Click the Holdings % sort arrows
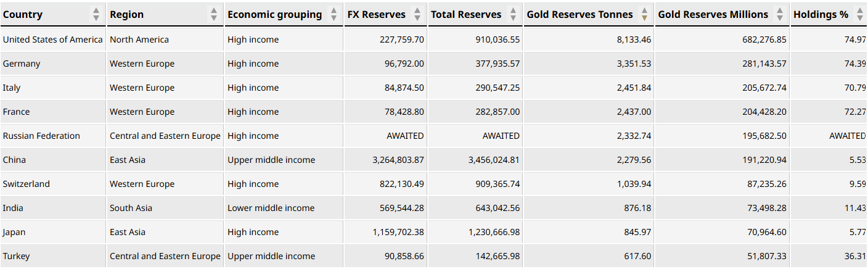The width and height of the screenshot is (868, 269). coord(860,14)
